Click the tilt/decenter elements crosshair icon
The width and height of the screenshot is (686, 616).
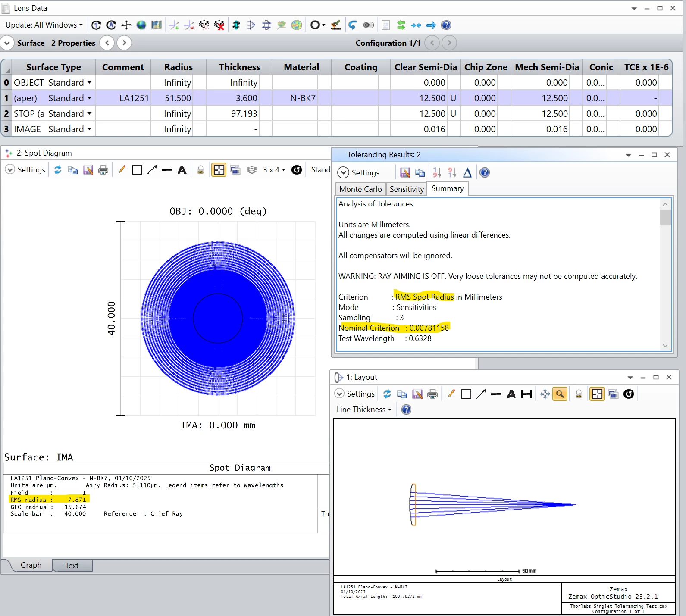click(126, 25)
